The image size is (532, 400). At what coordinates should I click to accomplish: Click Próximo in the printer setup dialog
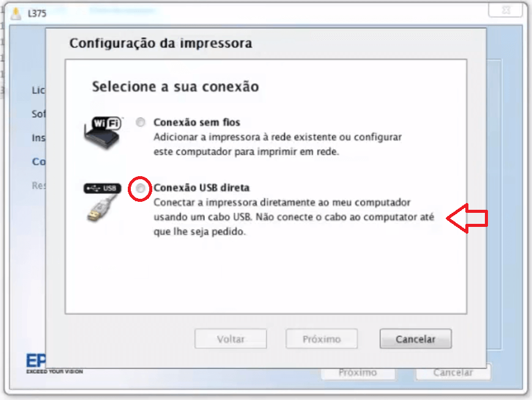coord(322,339)
